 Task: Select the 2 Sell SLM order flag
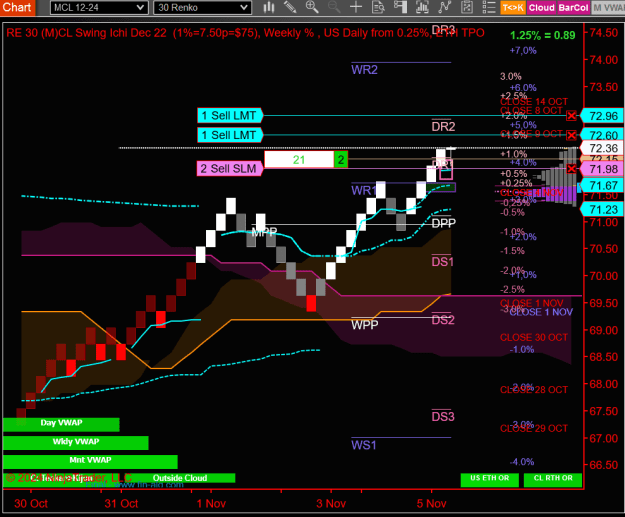point(230,169)
